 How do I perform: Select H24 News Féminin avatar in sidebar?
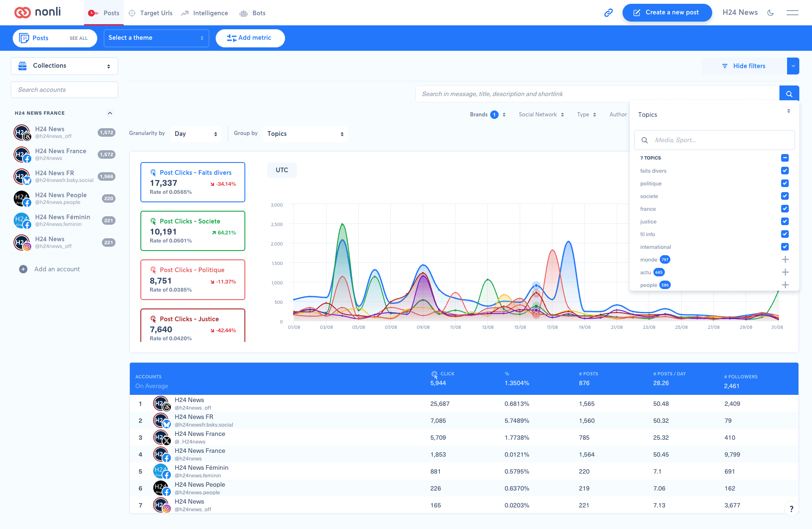(x=22, y=220)
